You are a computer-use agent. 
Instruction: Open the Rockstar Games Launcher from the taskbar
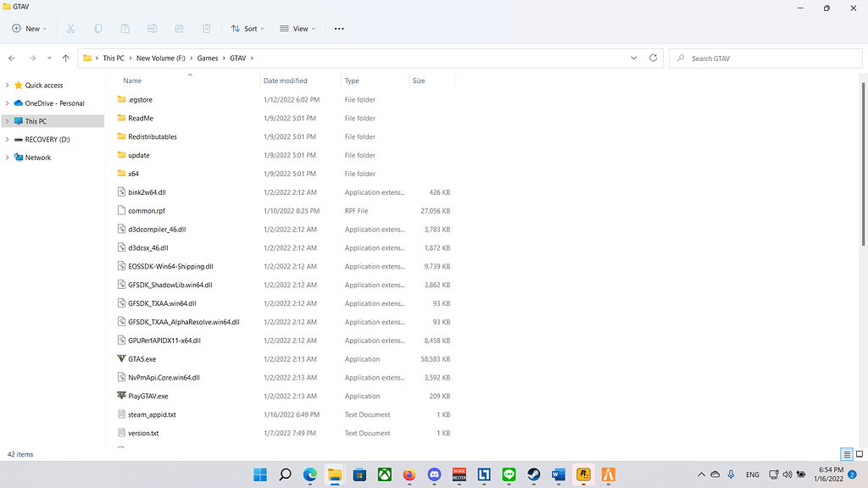pos(583,474)
